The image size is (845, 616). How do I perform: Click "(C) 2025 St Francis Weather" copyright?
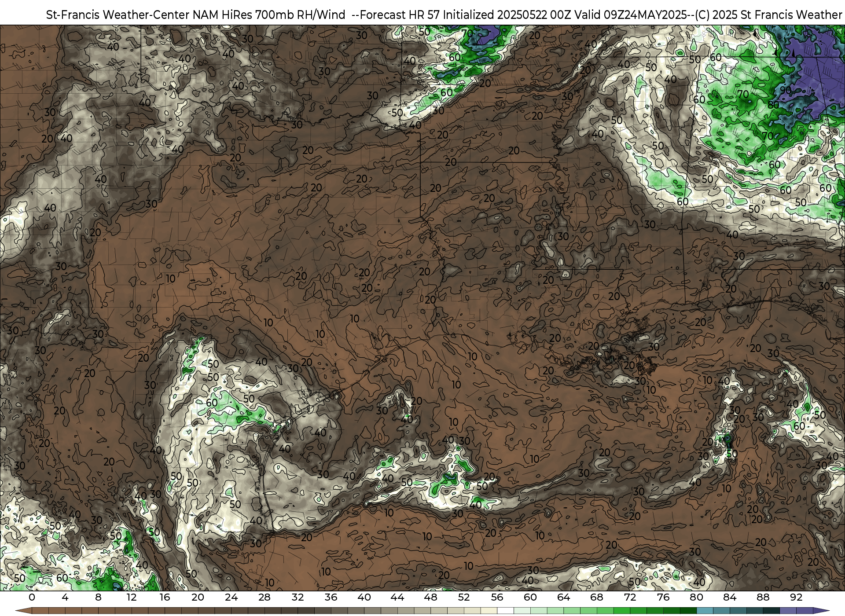[x=768, y=15]
